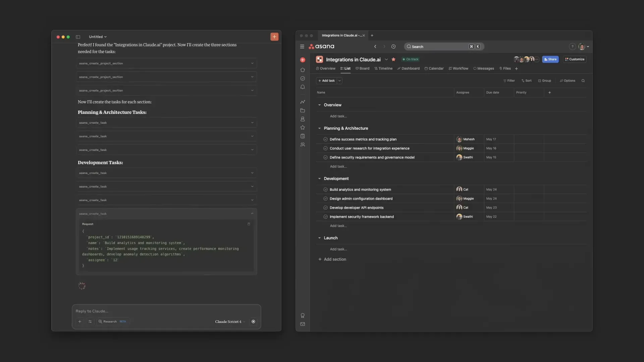Collapse the Overview section
The width and height of the screenshot is (644, 362).
coord(319,105)
